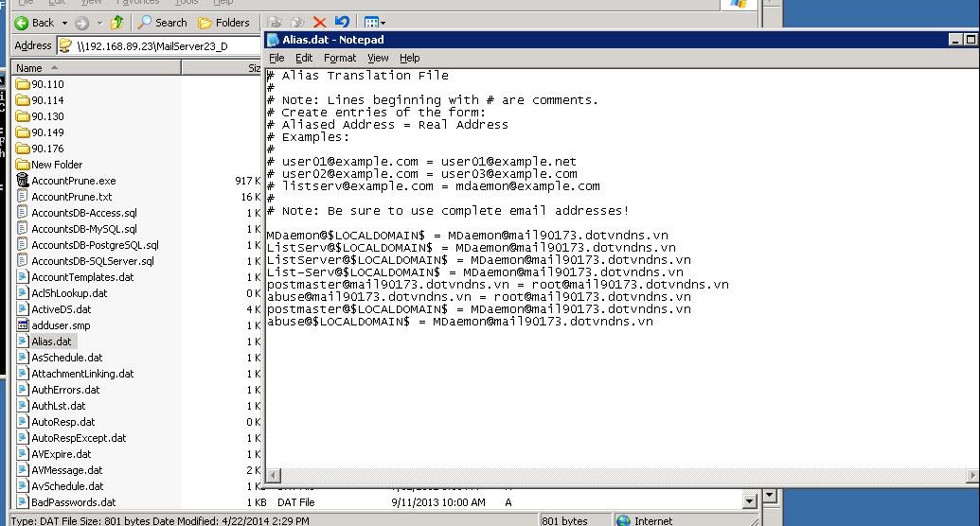This screenshot has width=980, height=526.
Task: Select the BadPasswords.dat file name
Action: tap(74, 502)
